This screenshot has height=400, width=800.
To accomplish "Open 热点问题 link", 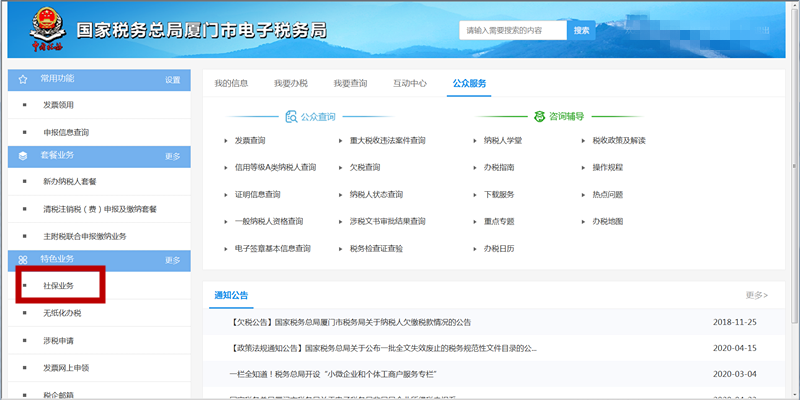I will pos(608,194).
